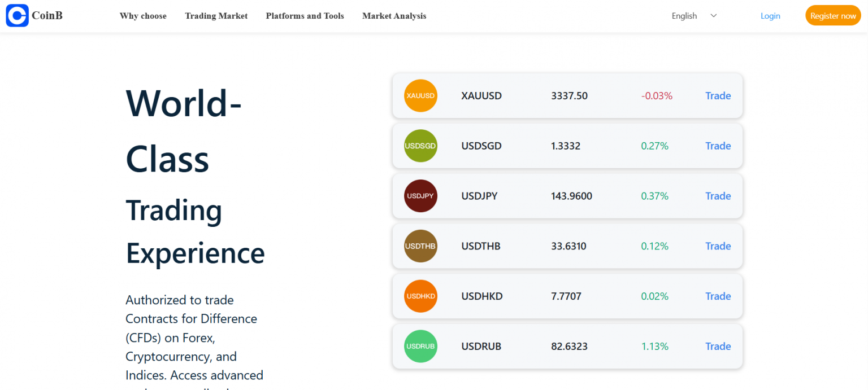Go to Market Analysis menu item
This screenshot has height=390, width=868.
click(x=394, y=16)
